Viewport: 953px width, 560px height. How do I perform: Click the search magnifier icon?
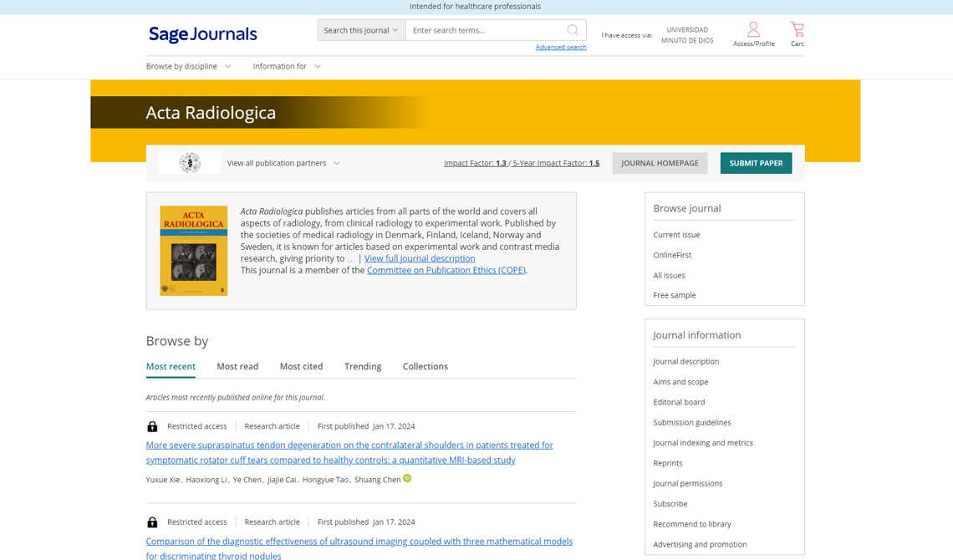tap(573, 30)
